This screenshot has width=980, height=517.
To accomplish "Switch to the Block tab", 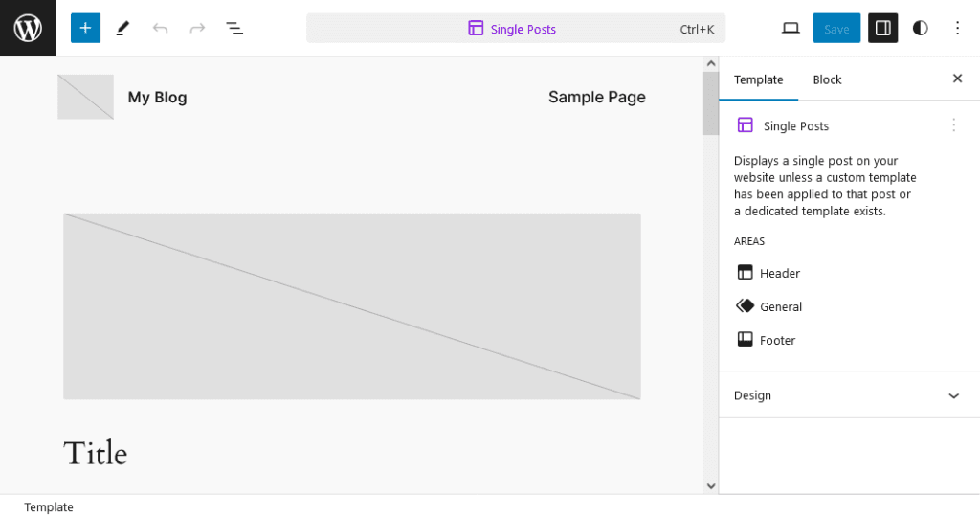I will [x=827, y=79].
